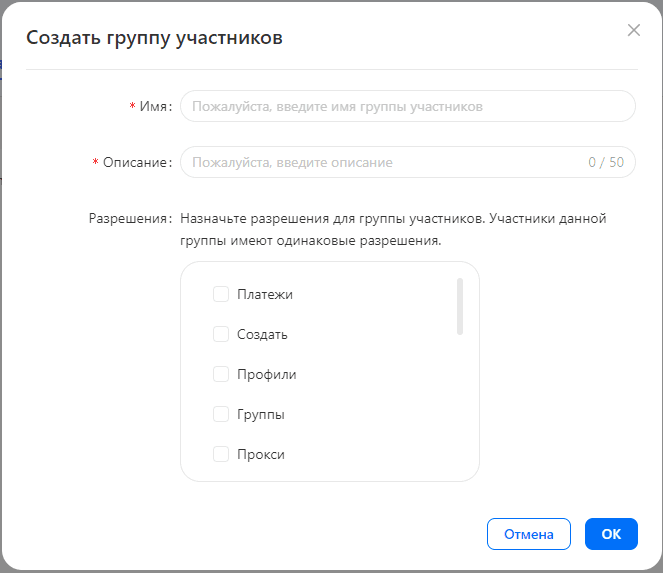
Task: Click the 0 / 50 character counter
Action: click(606, 162)
